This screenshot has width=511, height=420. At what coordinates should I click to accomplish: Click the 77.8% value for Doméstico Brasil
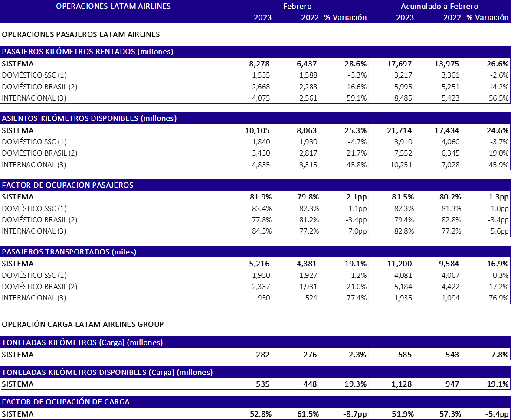262,220
